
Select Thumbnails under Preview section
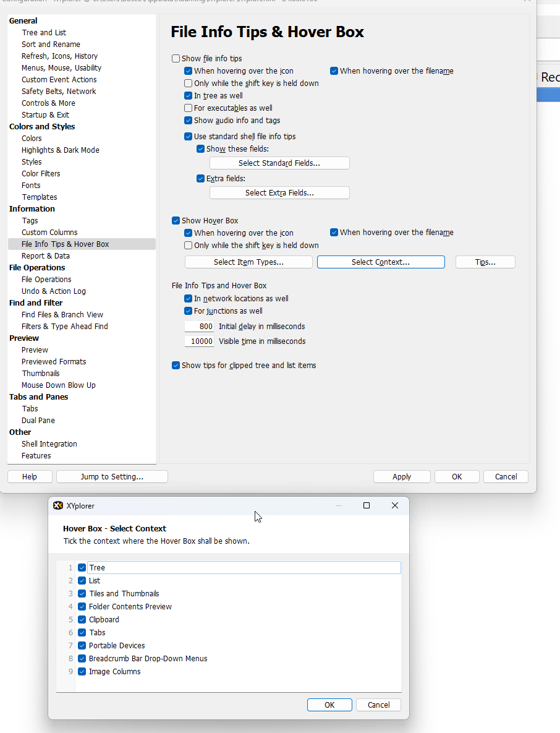[x=41, y=374]
